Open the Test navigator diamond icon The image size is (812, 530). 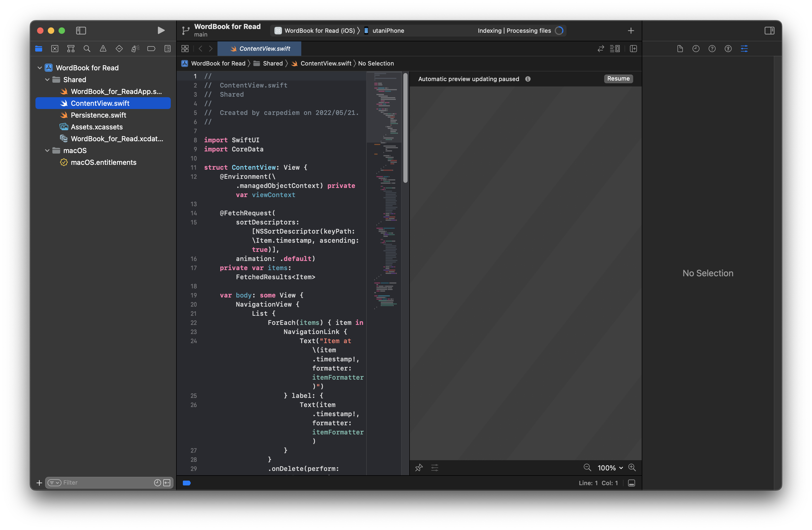[x=119, y=49]
